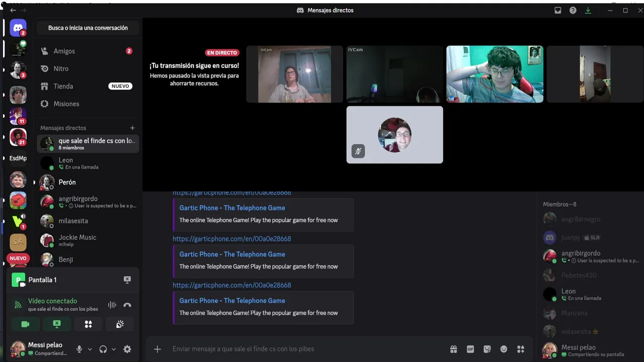Open juanpy in members list

point(590,237)
